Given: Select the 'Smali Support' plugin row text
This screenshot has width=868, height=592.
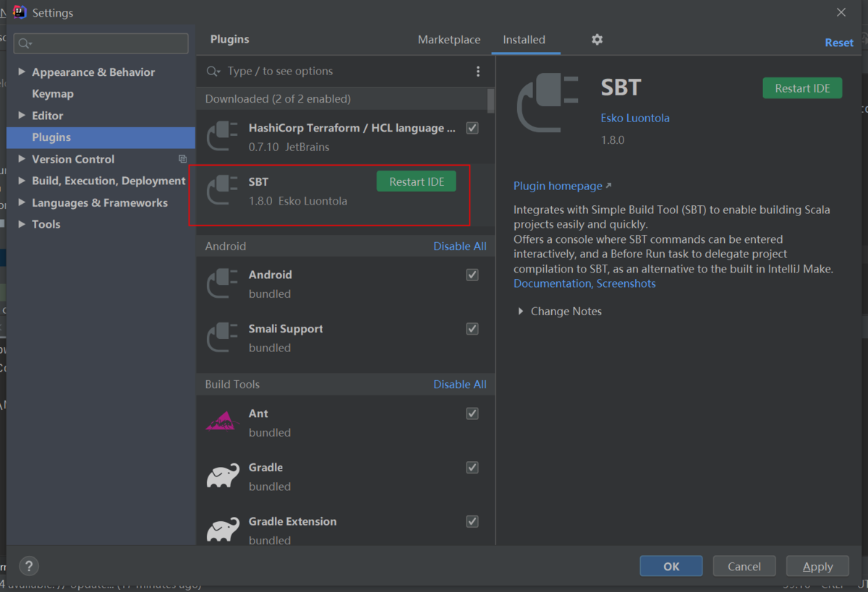Looking at the screenshot, I should pyautogui.click(x=286, y=329).
